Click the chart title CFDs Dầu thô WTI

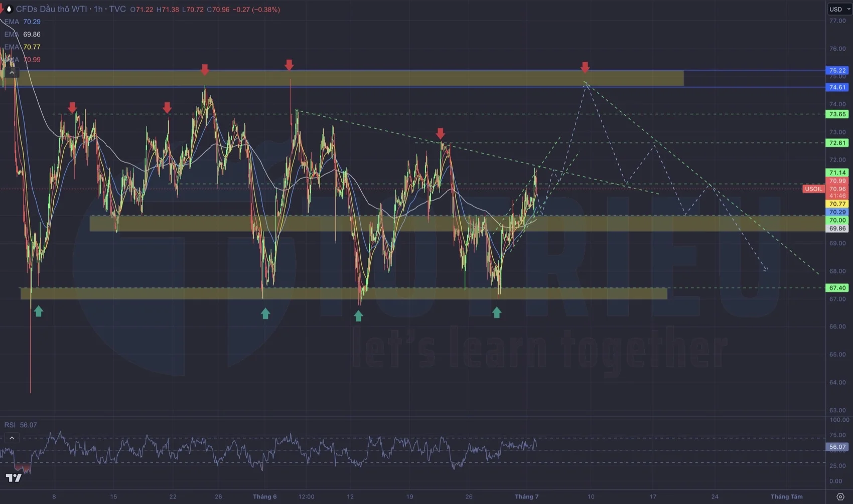[51, 9]
